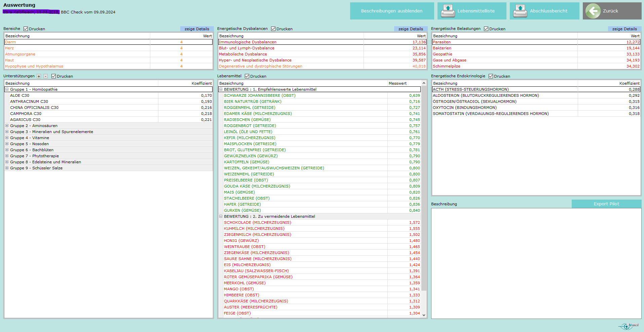Expand Gruppe 9 - Schüssler Salze

(7, 168)
